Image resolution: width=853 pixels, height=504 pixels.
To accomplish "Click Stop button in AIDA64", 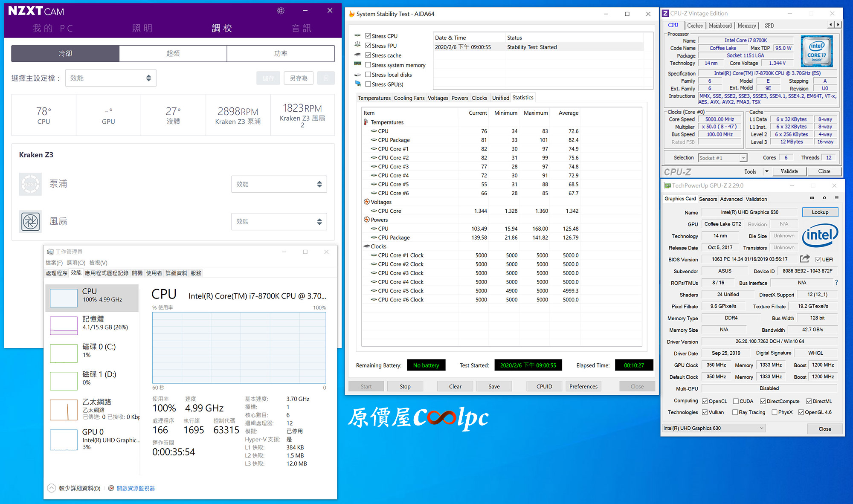I will coord(405,386).
